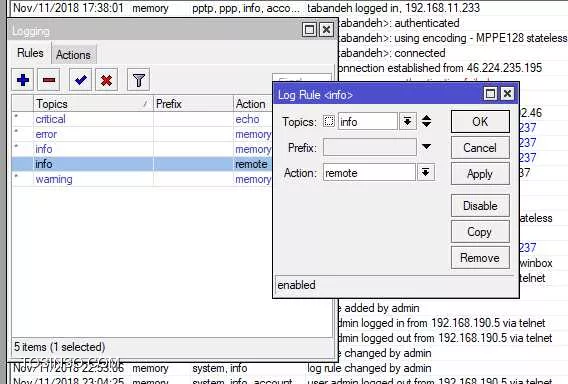Select the info rule with memory action

click(x=142, y=149)
